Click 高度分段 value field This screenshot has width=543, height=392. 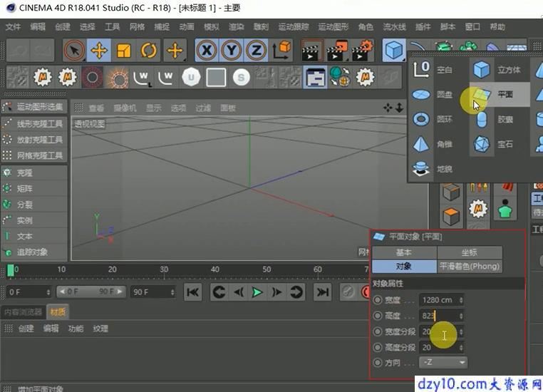point(441,347)
